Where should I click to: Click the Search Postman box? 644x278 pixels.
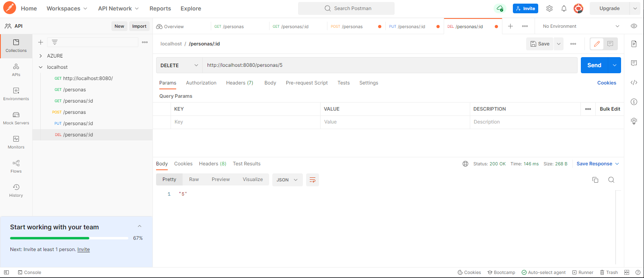coord(346,8)
